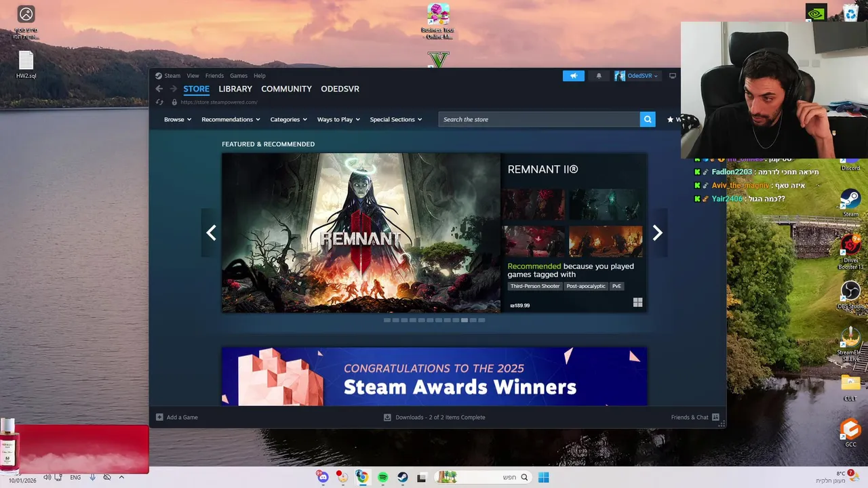Open the Games menu
The image size is (868, 488).
click(x=239, y=76)
